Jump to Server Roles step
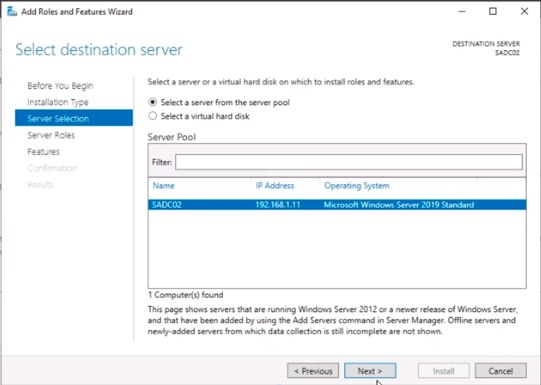The image size is (541, 385). coord(51,135)
